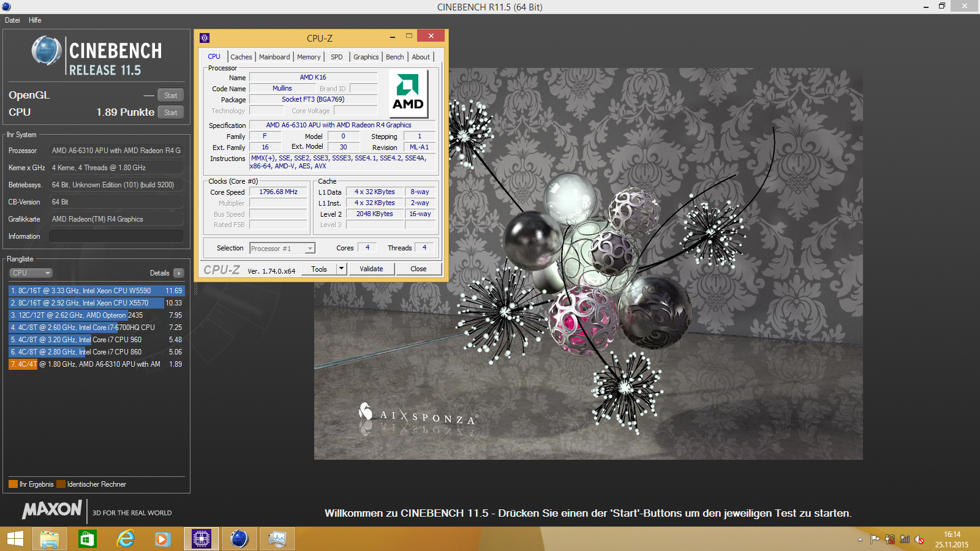Screen dimensions: 980x551
Task: Switch to the Cinebench taskbar icon
Action: [x=239, y=539]
